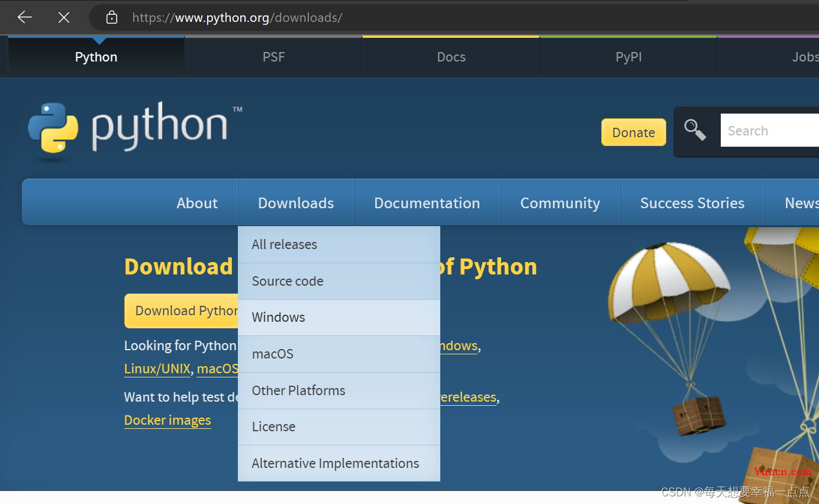Switch to the PSF top tab
The image size is (819, 504).
273,57
